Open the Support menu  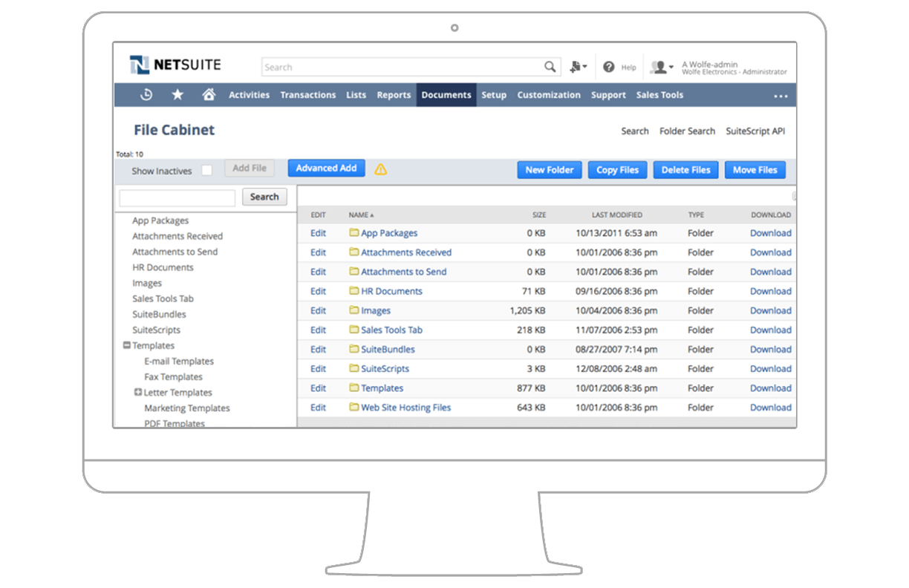pos(608,95)
